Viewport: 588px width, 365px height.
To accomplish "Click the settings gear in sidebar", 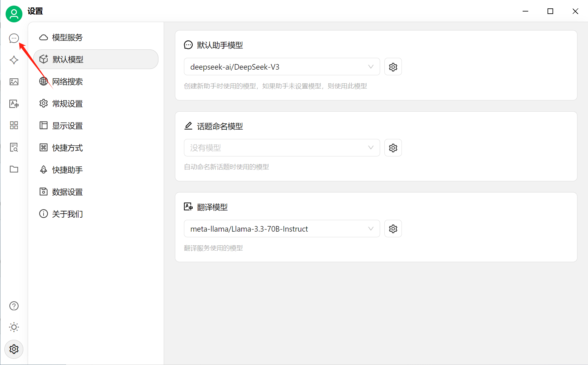I will click(14, 349).
